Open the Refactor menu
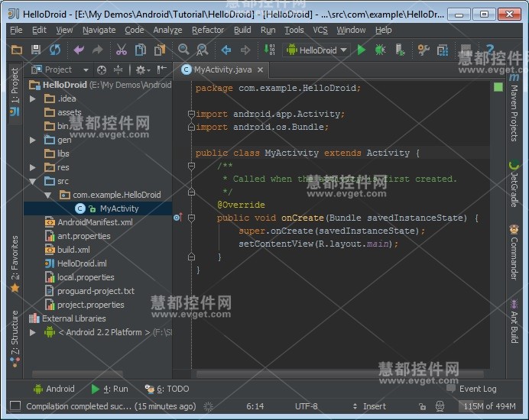The height and width of the screenshot is (420, 529). coord(208,30)
